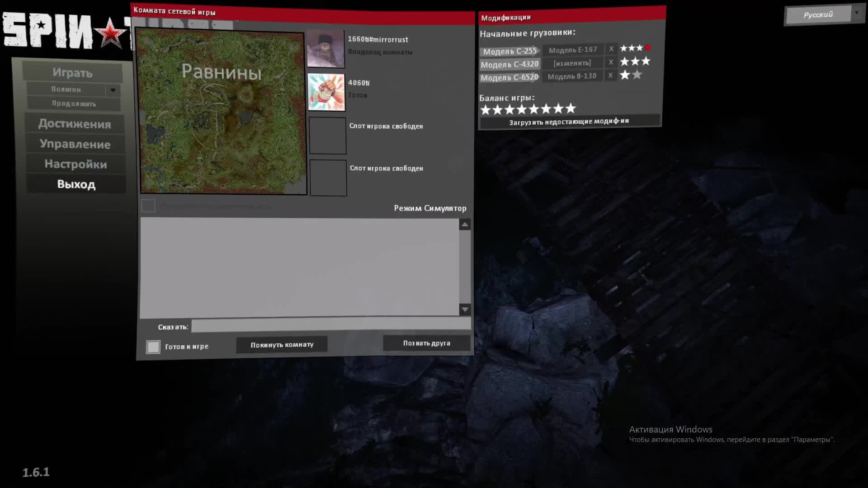Click the X next to [изменить]

(611, 62)
